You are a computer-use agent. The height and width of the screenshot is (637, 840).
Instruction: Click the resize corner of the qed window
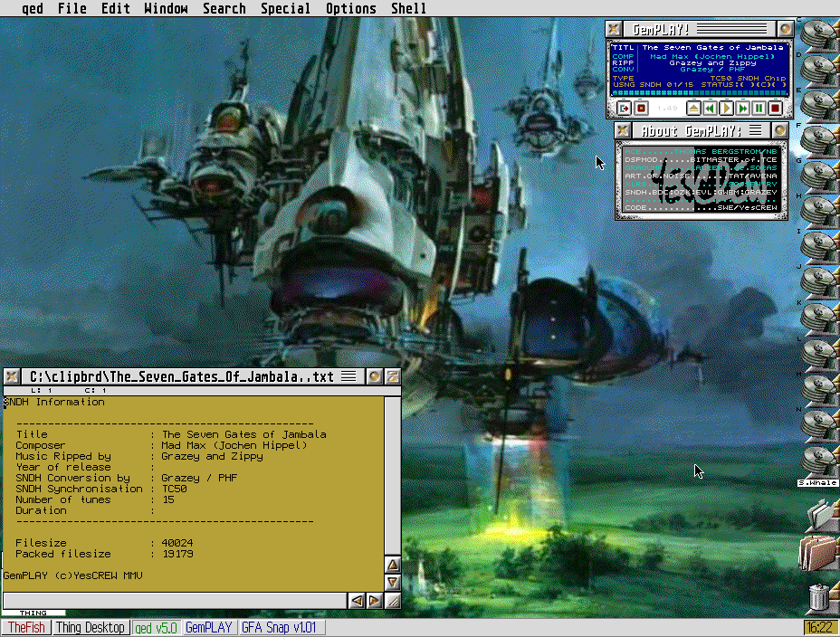point(393,601)
